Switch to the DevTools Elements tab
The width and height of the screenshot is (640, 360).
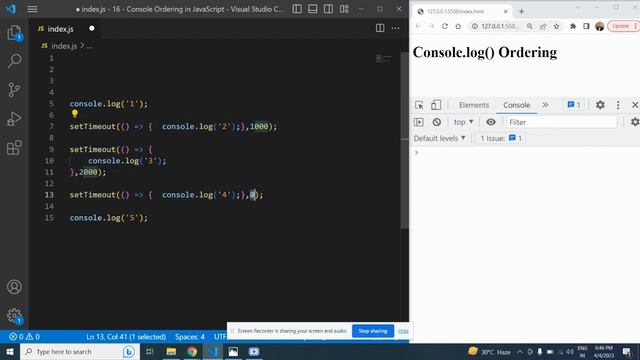474,105
